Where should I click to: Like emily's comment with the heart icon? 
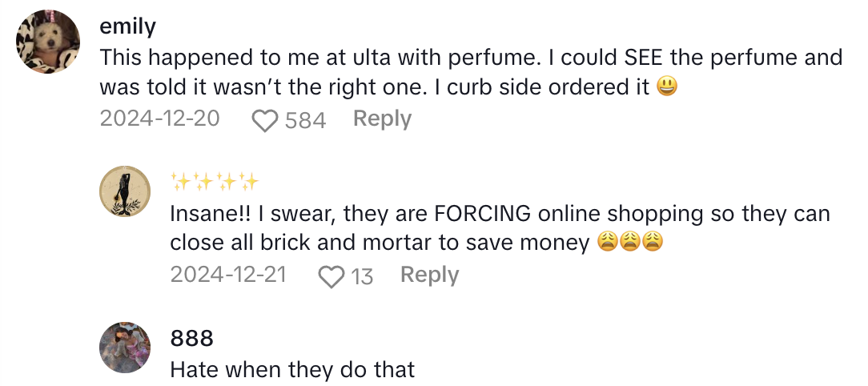263,120
